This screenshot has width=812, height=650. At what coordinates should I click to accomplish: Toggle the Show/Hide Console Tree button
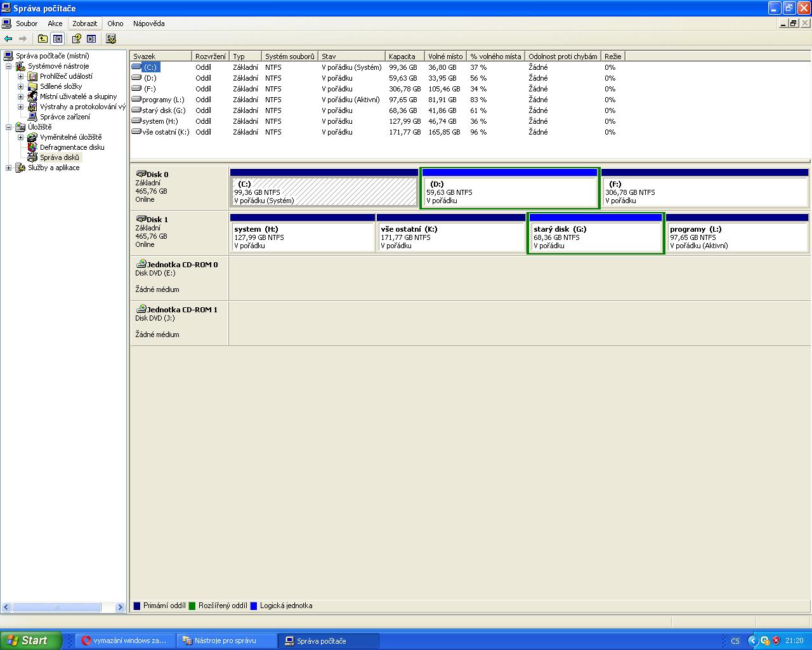[x=58, y=39]
